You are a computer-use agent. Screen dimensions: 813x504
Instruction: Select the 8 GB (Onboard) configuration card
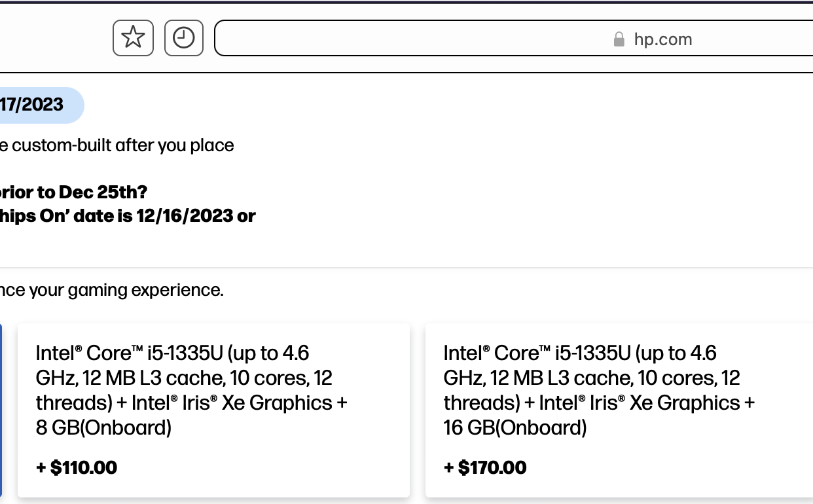click(213, 410)
